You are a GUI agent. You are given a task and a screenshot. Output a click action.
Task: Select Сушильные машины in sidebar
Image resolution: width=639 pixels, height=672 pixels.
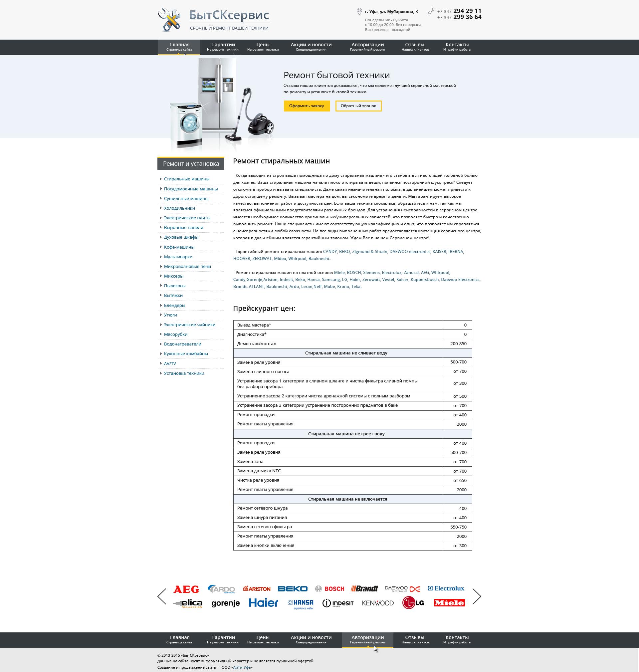pos(186,199)
